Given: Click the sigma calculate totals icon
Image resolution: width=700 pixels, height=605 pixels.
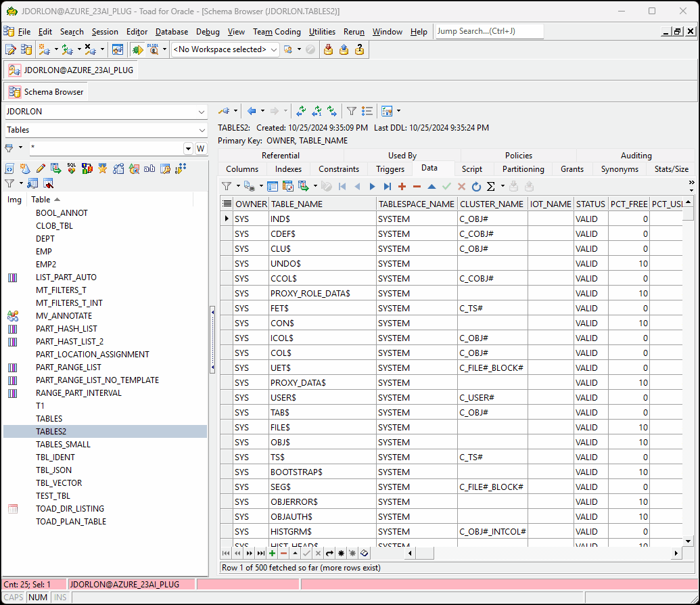Looking at the screenshot, I should (x=490, y=186).
